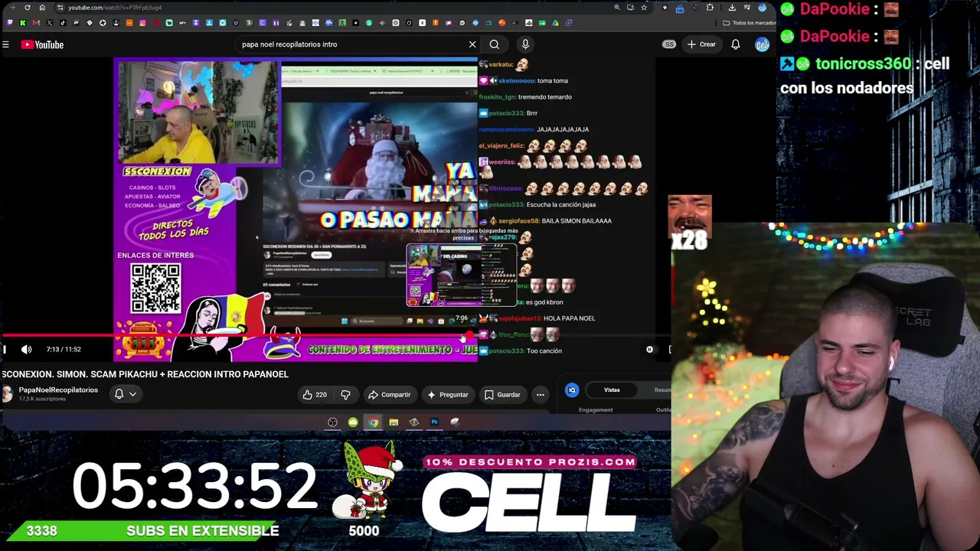Open the YouTube guide hamburger menu
This screenshot has width=980, height=551.
(x=5, y=44)
